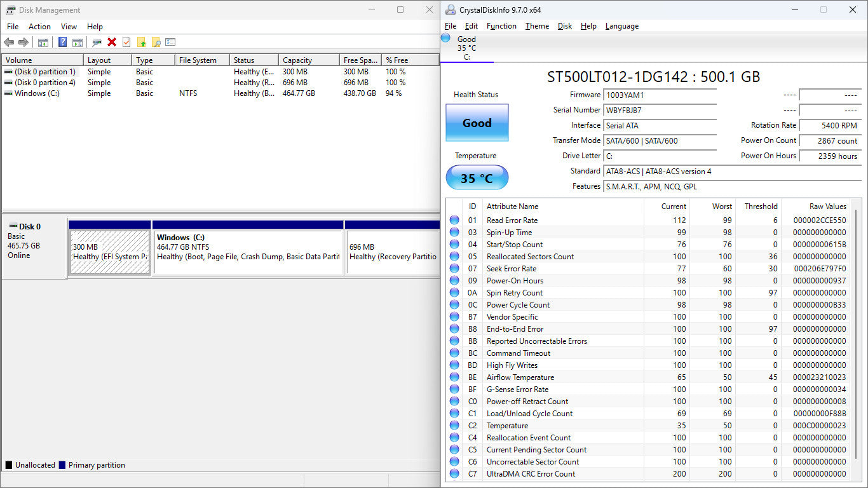
Task: Select the Windows (C:) volume row
Action: 37,93
